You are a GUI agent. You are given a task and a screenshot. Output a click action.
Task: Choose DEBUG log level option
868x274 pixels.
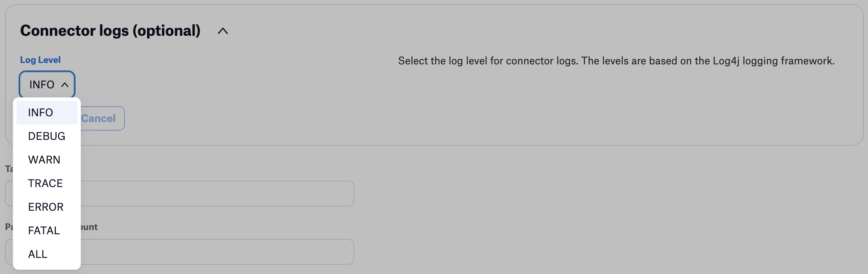click(x=47, y=136)
